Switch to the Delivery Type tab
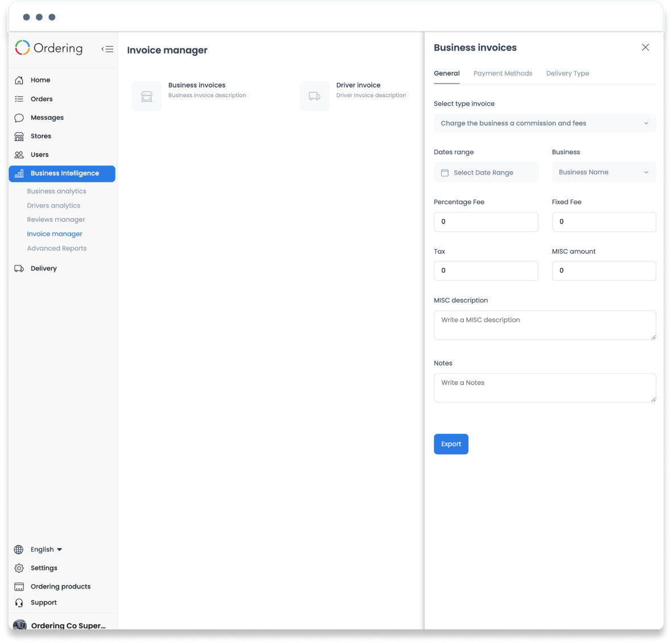Viewport: 672px width, 643px height. [x=567, y=73]
